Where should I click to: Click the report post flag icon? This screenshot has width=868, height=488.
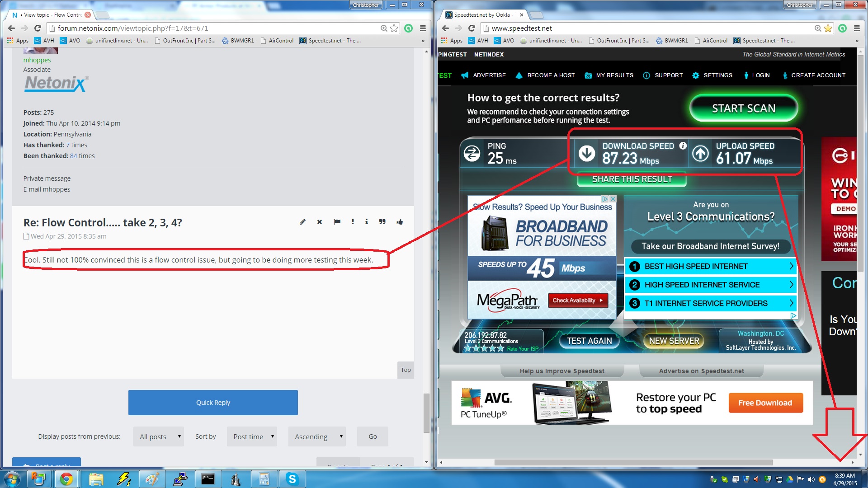tap(337, 222)
